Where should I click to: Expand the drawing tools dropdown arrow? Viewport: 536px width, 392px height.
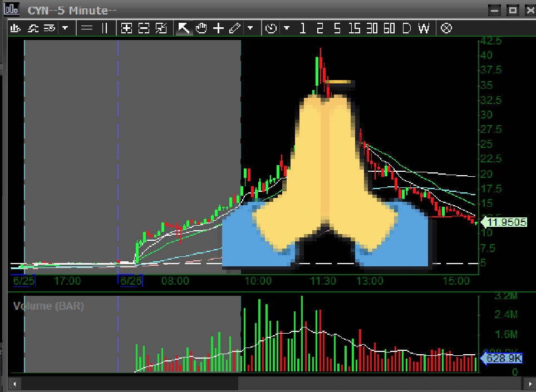pos(250,28)
